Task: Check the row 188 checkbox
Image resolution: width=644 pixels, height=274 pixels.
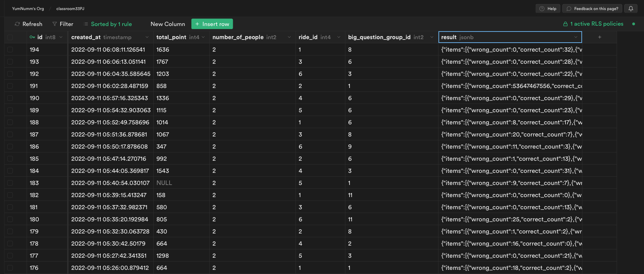Action: (x=10, y=122)
